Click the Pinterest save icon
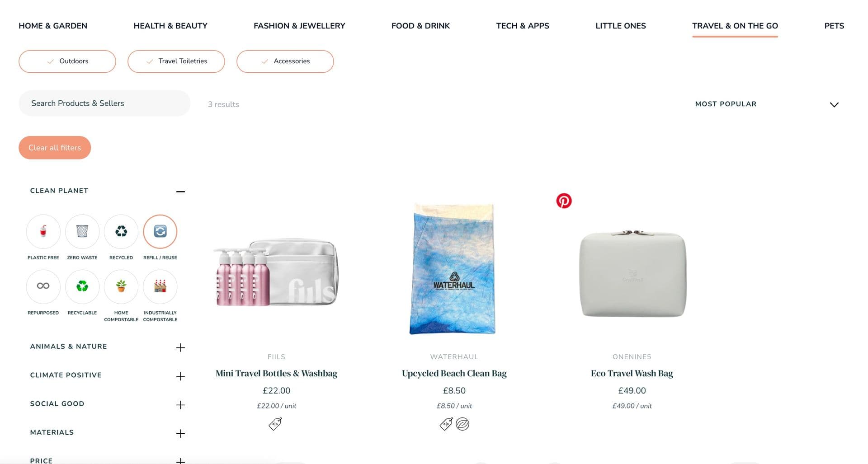 pyautogui.click(x=564, y=201)
